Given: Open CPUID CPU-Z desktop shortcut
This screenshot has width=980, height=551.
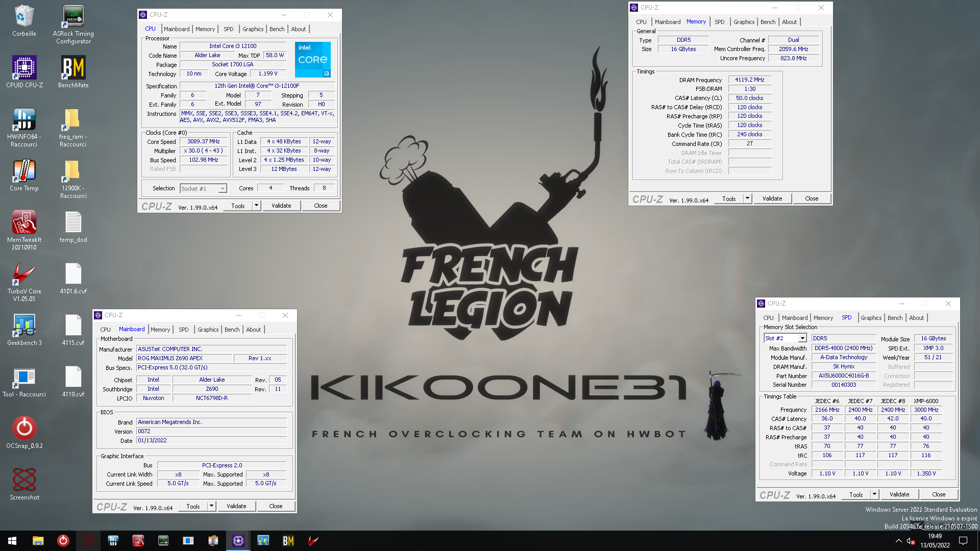Looking at the screenshot, I should point(24,72).
